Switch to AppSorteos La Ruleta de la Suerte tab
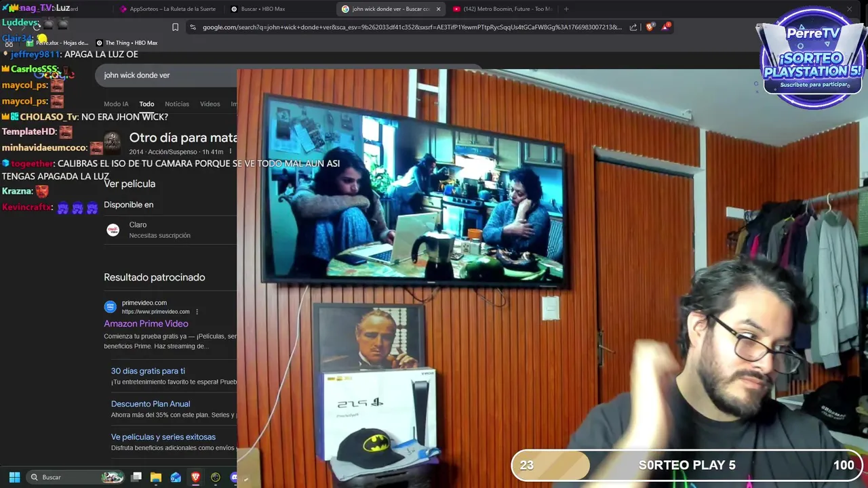Image resolution: width=868 pixels, height=488 pixels. click(167, 9)
